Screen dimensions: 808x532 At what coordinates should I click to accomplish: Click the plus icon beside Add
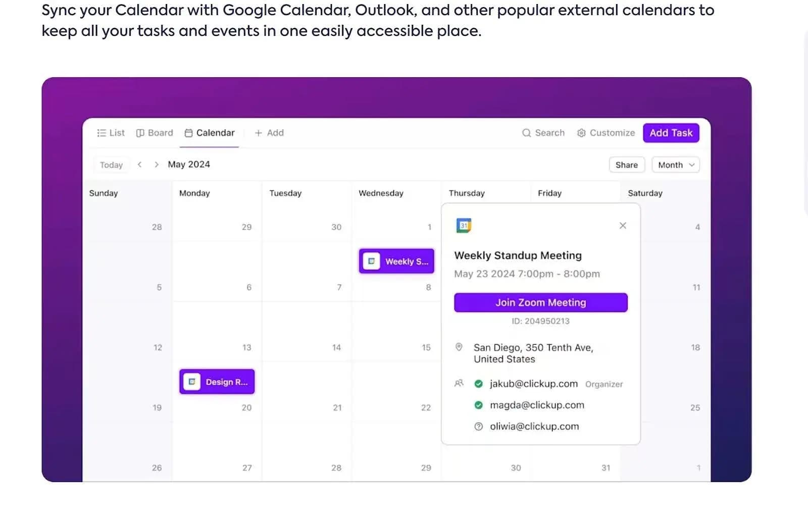pos(259,133)
